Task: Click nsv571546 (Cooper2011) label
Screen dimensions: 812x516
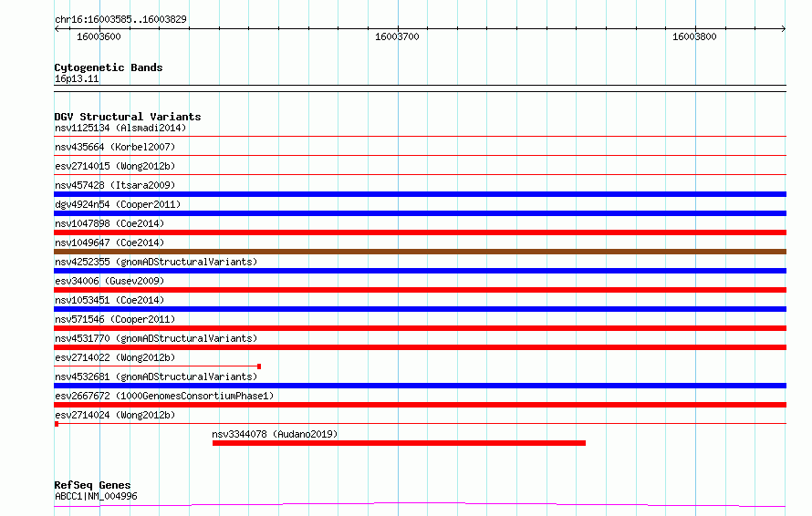Action: point(115,319)
